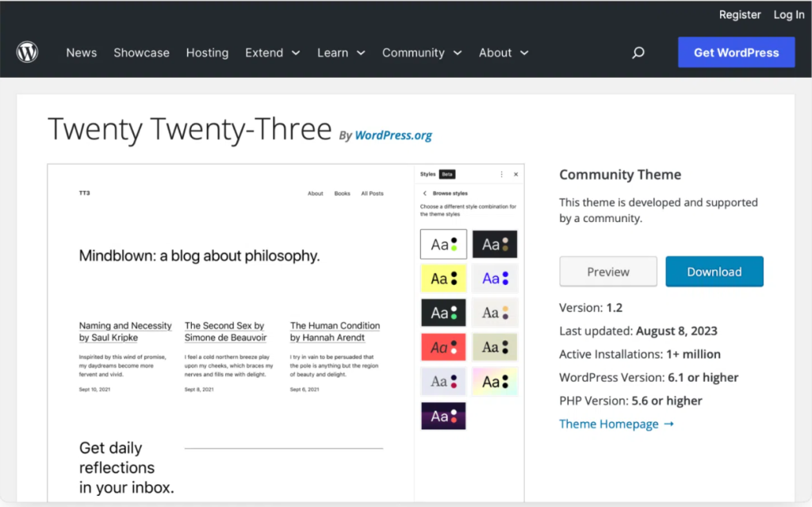This screenshot has height=507, width=812.
Task: Click the Version 1.2 text
Action: (591, 308)
